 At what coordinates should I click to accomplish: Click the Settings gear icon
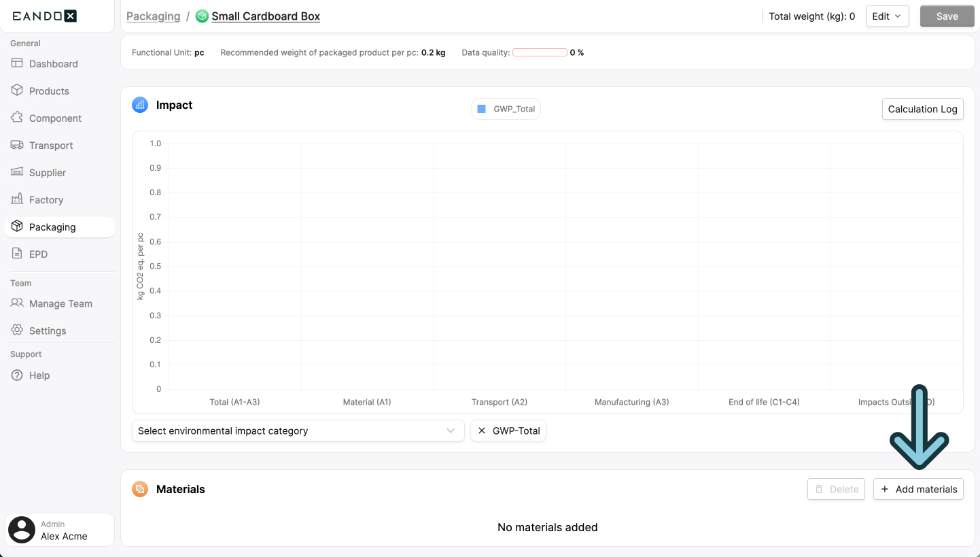[17, 331]
